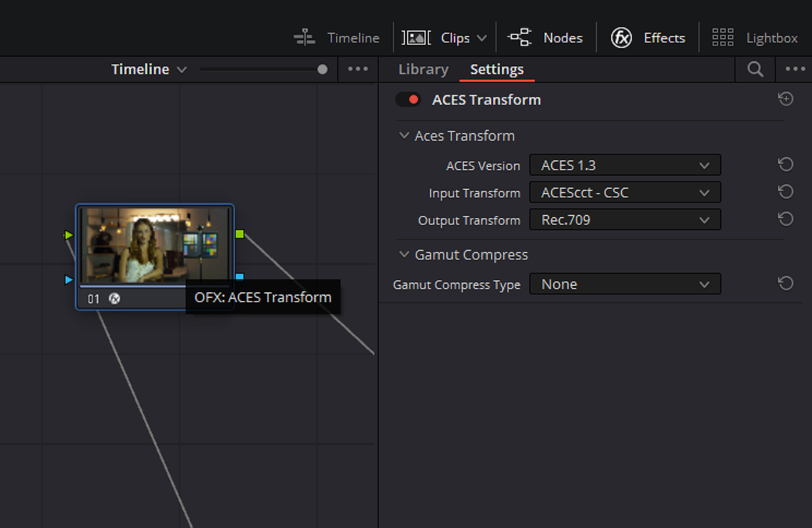Open the Gamut Compress Type dropdown
Image resolution: width=812 pixels, height=528 pixels.
(x=625, y=284)
